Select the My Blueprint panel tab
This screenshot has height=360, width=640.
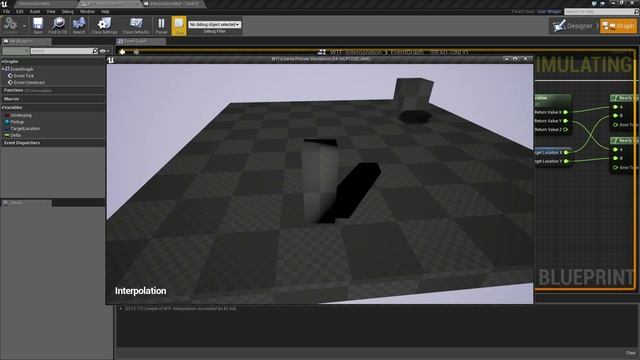point(26,41)
